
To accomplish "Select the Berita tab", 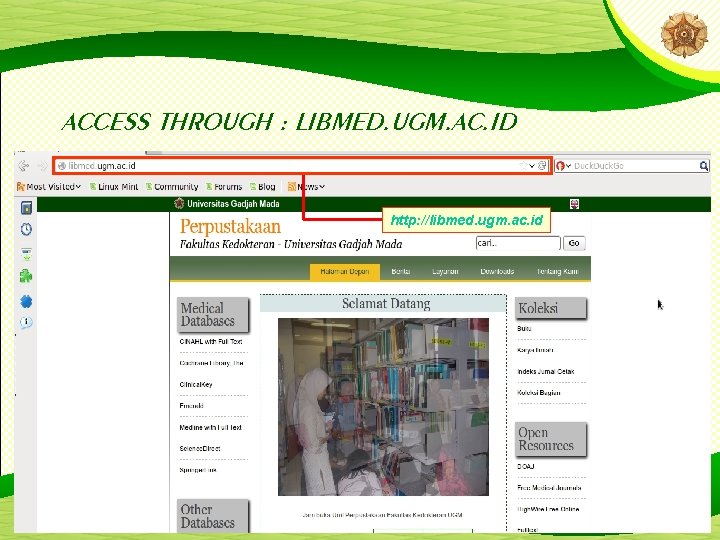I will tap(400, 271).
